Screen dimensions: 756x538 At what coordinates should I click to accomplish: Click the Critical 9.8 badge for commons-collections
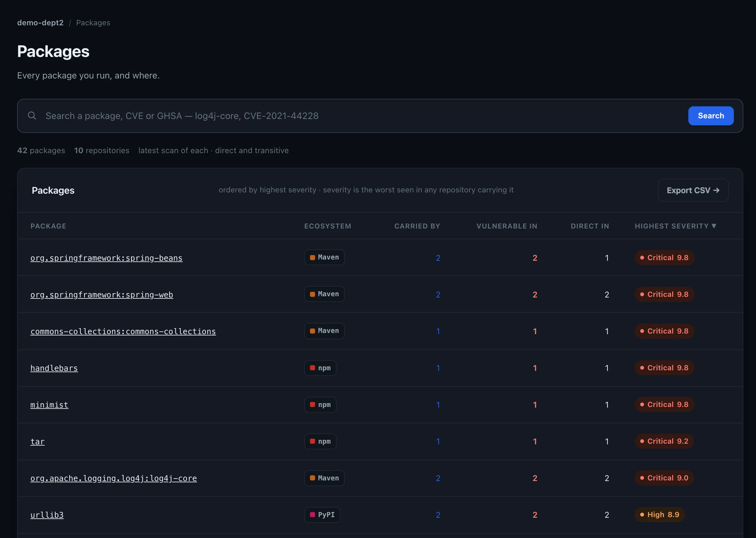click(x=664, y=331)
